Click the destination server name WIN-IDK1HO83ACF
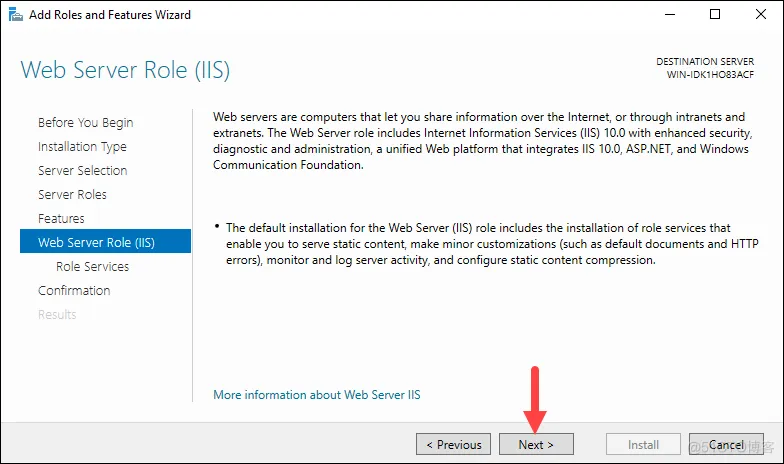The height and width of the screenshot is (464, 784). [x=710, y=74]
